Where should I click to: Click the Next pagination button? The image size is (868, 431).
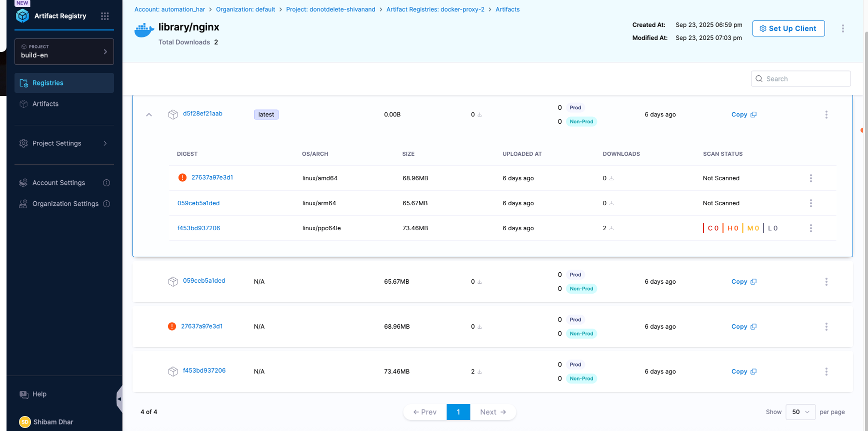pos(492,412)
